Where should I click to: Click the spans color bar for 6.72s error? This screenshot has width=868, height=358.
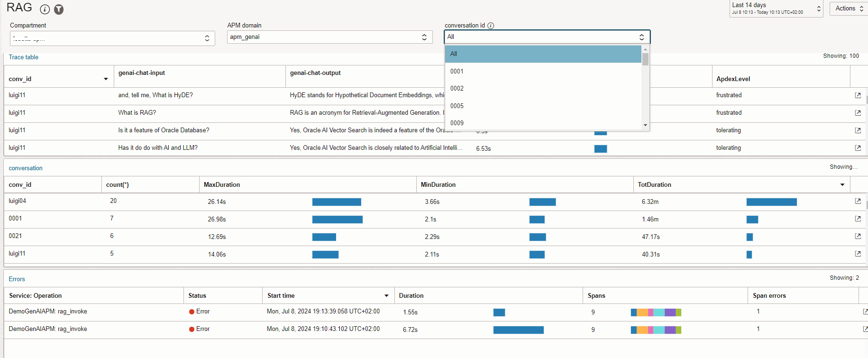point(656,330)
